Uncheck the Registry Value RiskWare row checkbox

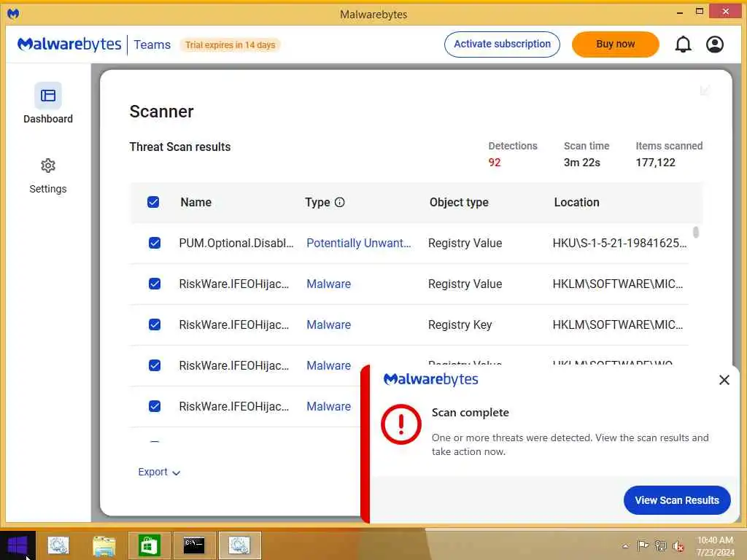click(x=155, y=284)
